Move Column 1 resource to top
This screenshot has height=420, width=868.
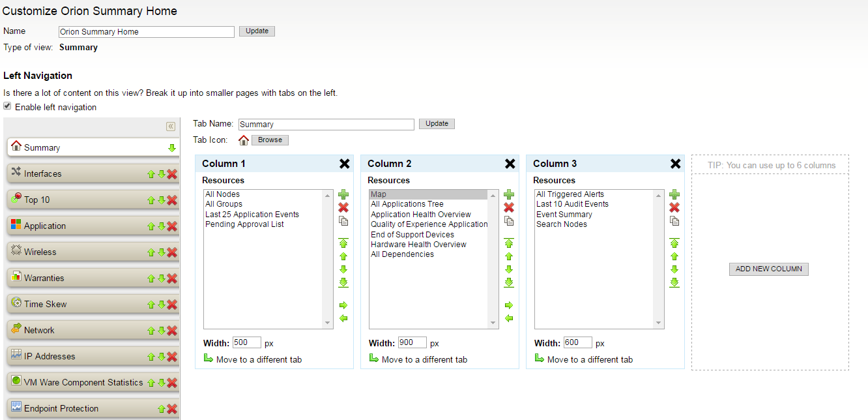[x=343, y=243]
